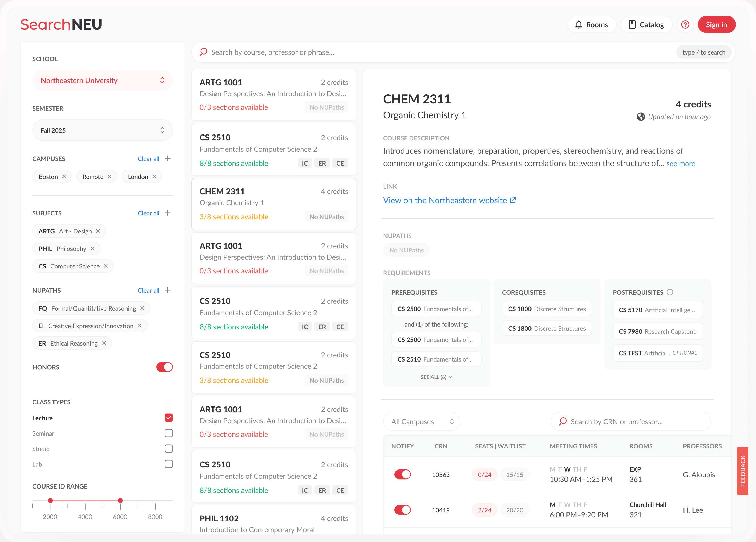This screenshot has height=542, width=756.
Task: Click see more in course description
Action: click(x=680, y=164)
